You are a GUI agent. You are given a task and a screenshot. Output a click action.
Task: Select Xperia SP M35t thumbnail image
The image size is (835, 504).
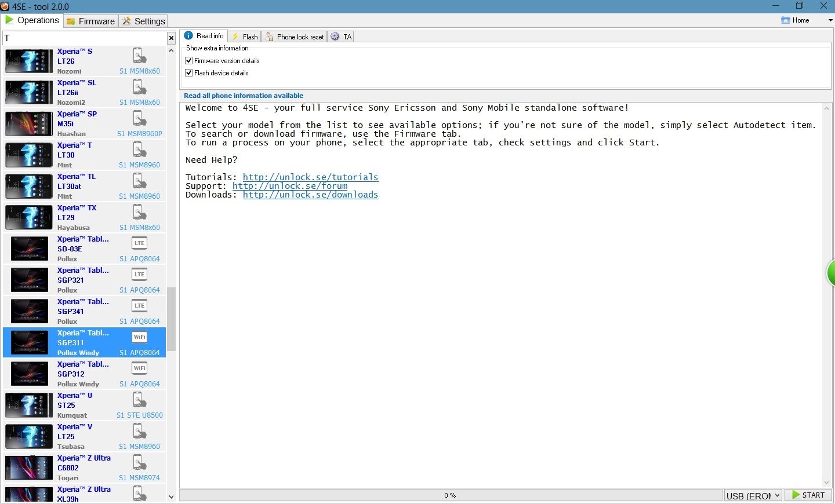[28, 124]
